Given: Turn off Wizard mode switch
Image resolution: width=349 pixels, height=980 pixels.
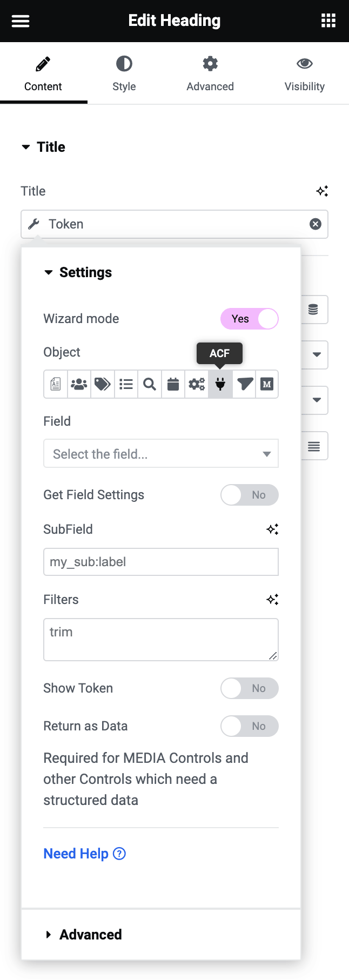Looking at the screenshot, I should (250, 319).
